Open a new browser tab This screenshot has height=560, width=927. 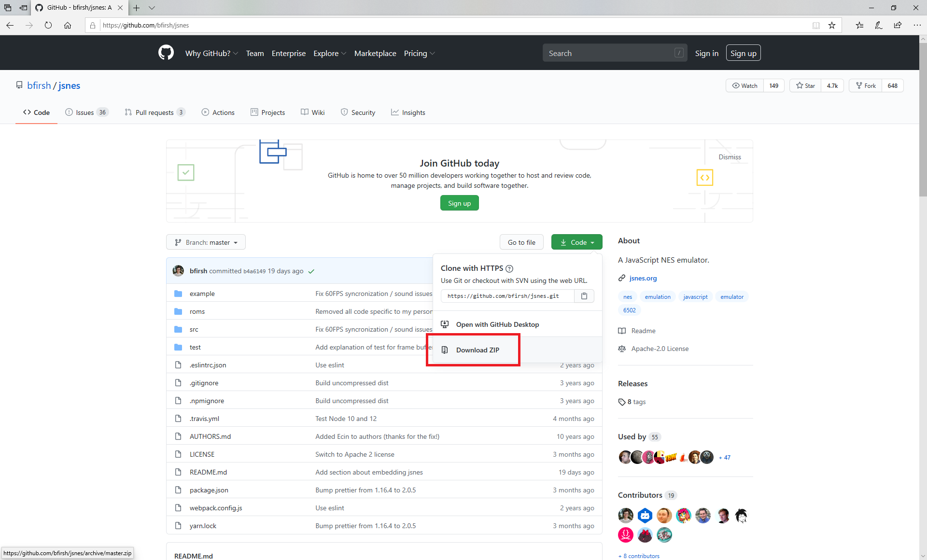[x=137, y=8]
